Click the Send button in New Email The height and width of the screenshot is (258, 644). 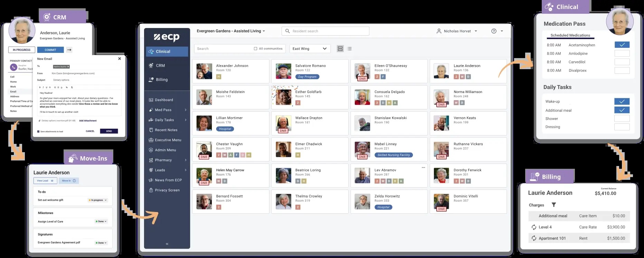[x=109, y=131]
